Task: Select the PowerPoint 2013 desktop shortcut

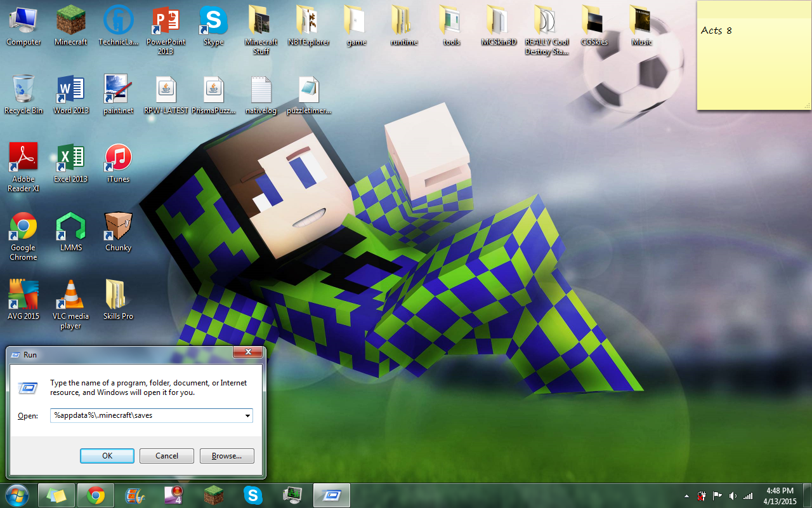Action: [x=166, y=30]
